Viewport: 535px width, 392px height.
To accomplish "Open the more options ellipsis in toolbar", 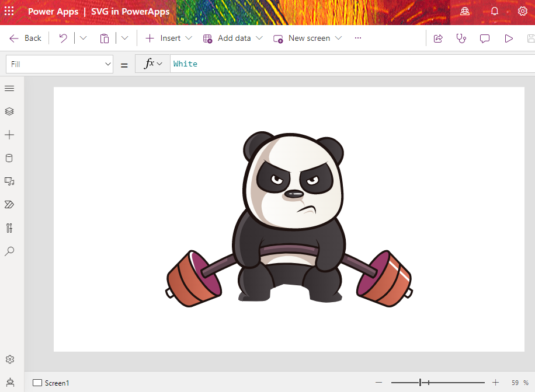I will [358, 38].
